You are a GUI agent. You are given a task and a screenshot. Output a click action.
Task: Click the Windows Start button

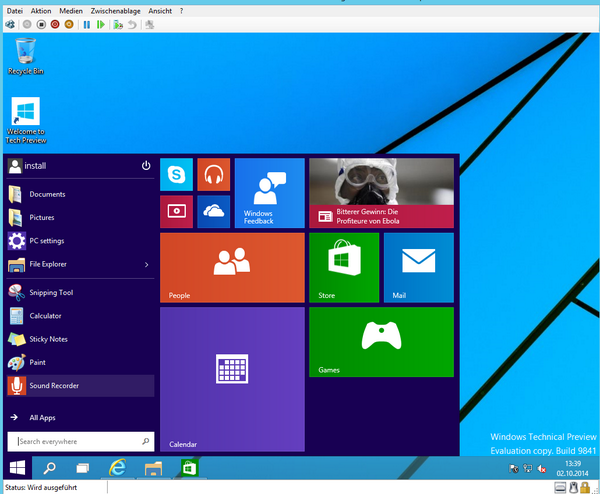pos(17,468)
